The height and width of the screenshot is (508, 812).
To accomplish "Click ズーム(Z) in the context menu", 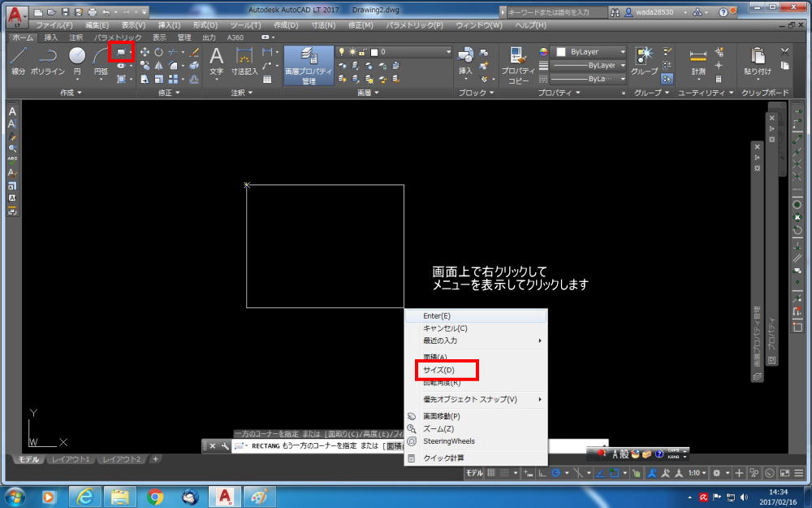I will 438,428.
